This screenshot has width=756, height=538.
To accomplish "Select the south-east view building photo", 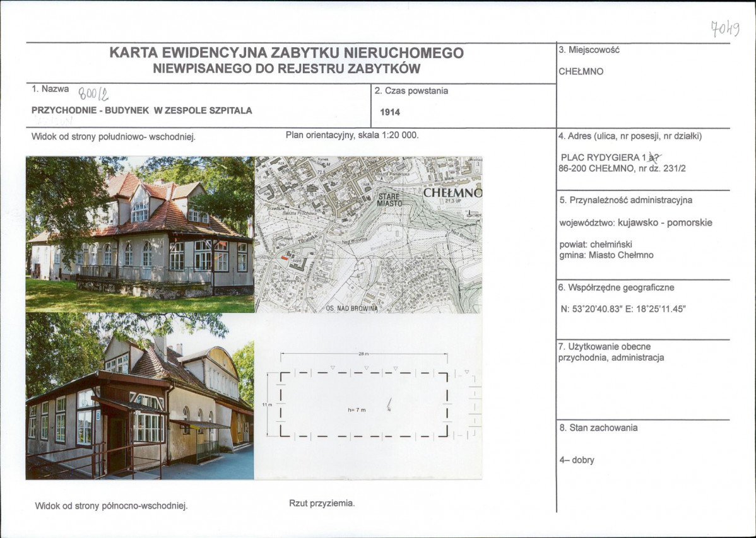I will click(x=139, y=235).
